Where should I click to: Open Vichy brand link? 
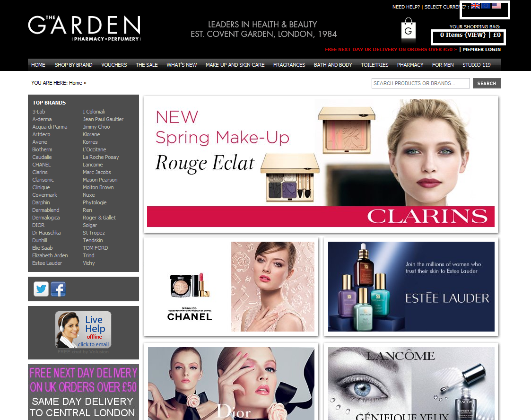click(x=89, y=263)
